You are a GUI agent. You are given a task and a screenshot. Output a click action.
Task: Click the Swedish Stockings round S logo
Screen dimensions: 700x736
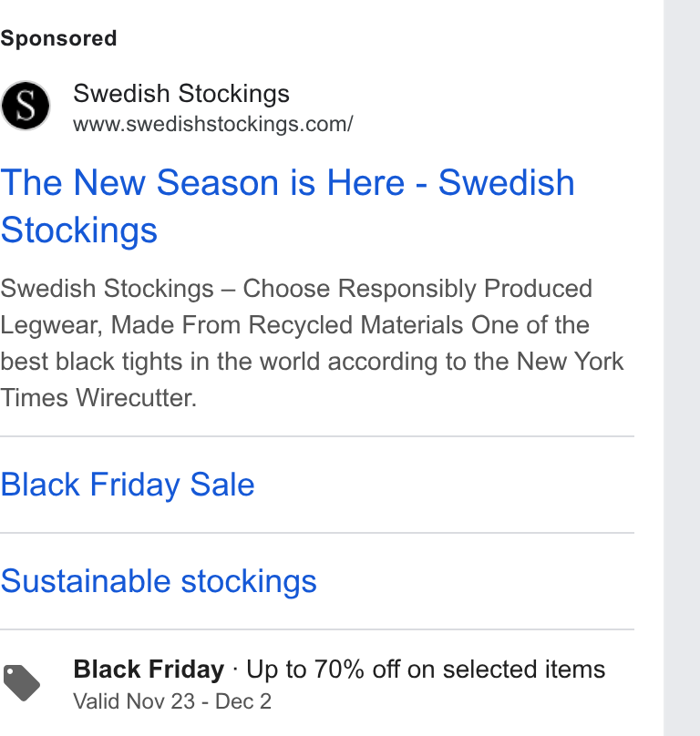(26, 106)
